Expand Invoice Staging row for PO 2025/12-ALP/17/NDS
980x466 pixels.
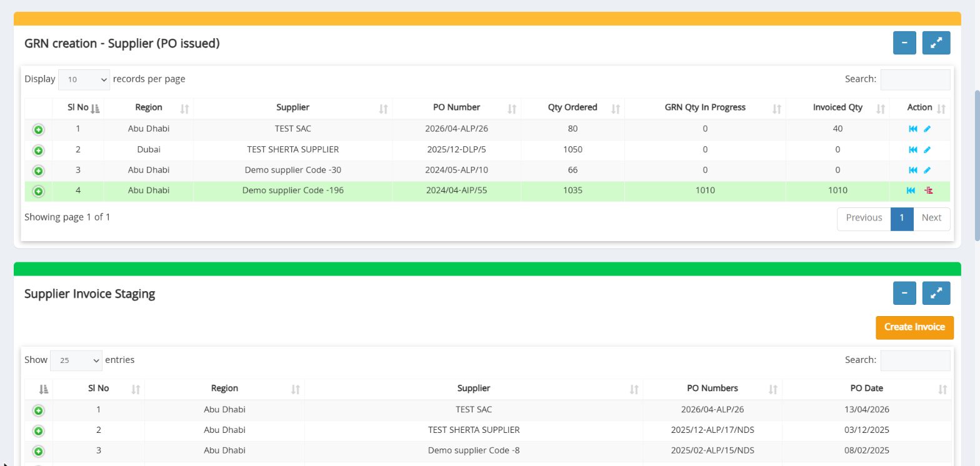(38, 432)
